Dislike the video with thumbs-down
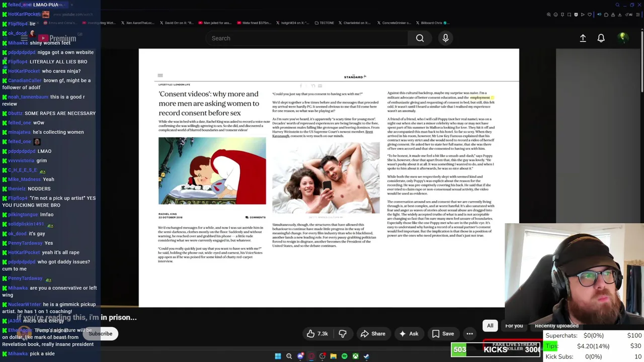 point(343,334)
